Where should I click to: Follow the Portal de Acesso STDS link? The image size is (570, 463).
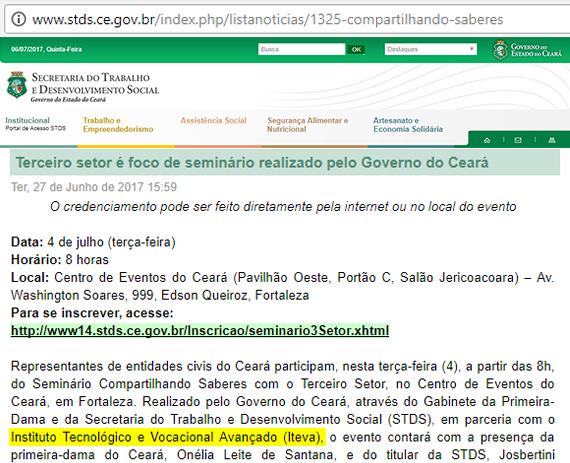tap(35, 128)
